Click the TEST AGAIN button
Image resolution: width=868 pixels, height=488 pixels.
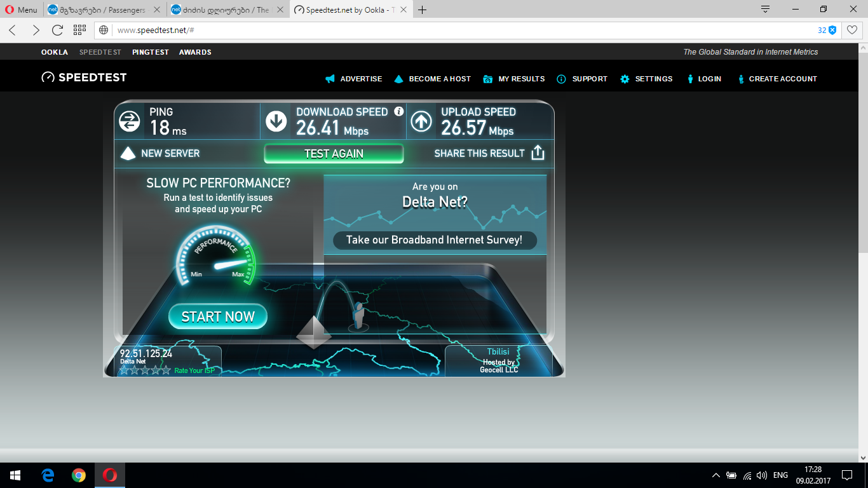tap(334, 154)
